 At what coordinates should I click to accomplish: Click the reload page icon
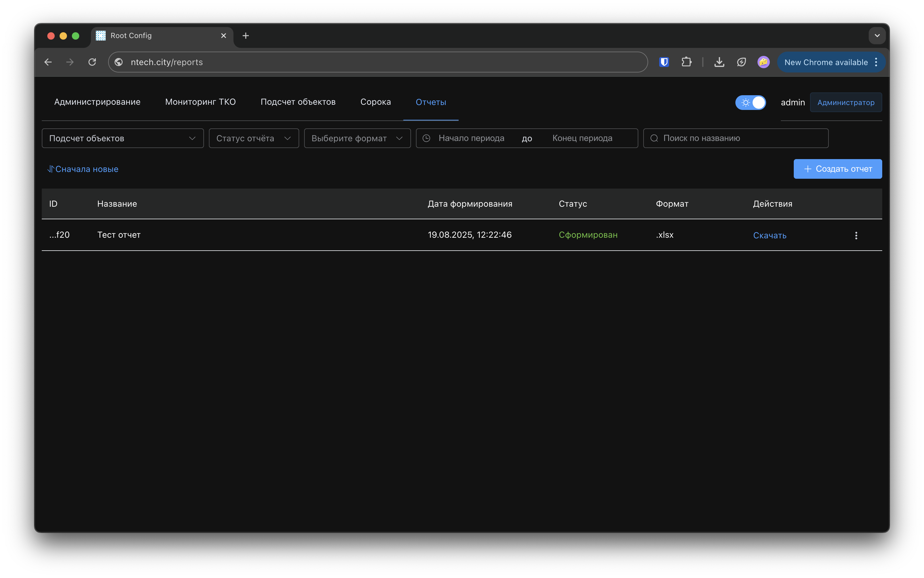point(92,62)
